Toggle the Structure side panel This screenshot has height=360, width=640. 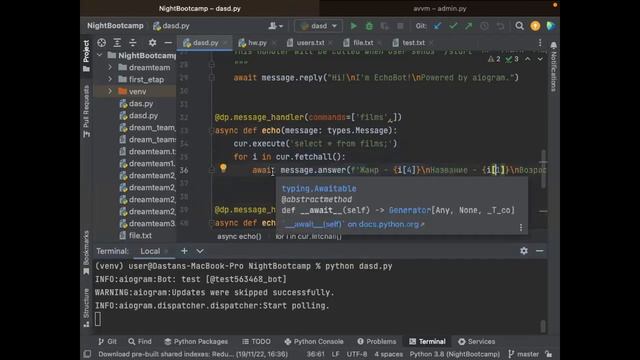pyautogui.click(x=86, y=307)
